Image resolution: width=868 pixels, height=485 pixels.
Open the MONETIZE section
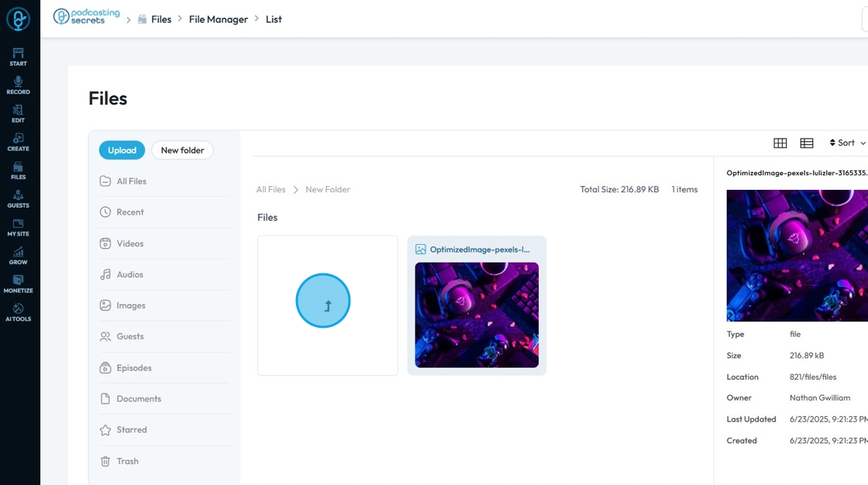click(18, 284)
